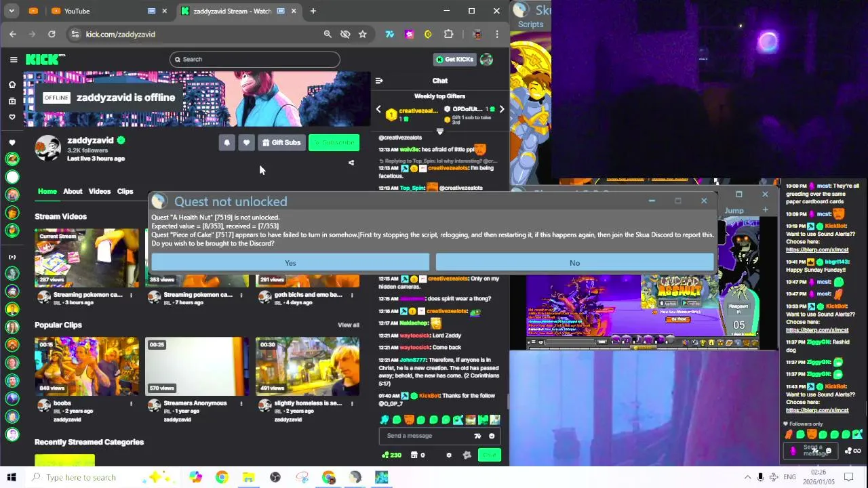Open the 7TV emote picker in chat
Viewport: 868px width, 488px height.
click(477, 436)
